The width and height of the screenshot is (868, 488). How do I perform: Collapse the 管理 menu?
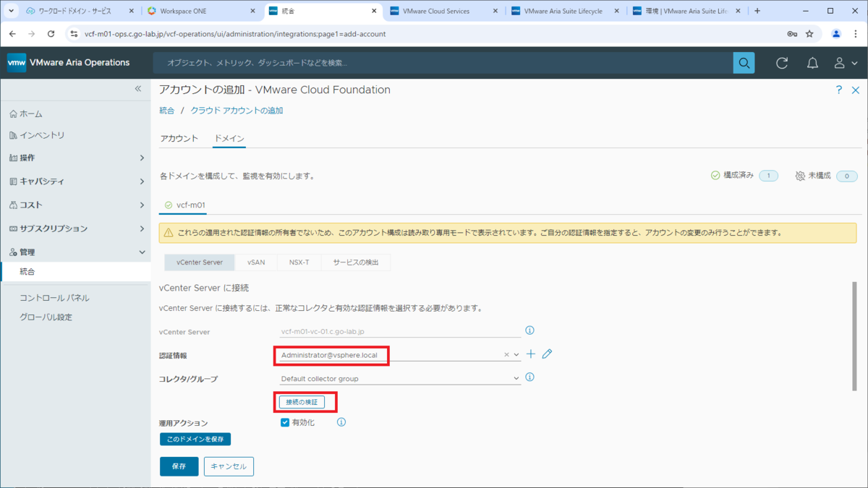[75, 252]
